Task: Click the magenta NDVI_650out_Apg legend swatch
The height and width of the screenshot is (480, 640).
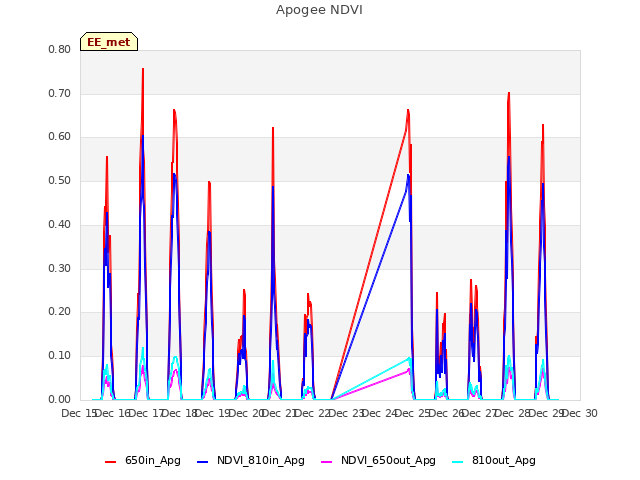Action: click(x=327, y=462)
